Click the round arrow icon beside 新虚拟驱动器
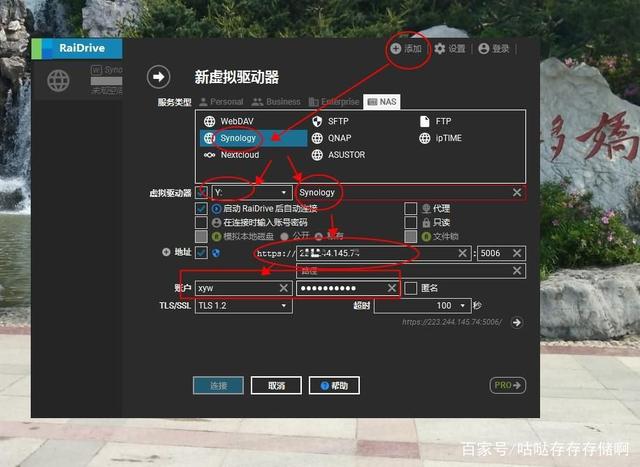Image resolution: width=640 pixels, height=467 pixels. (x=159, y=77)
